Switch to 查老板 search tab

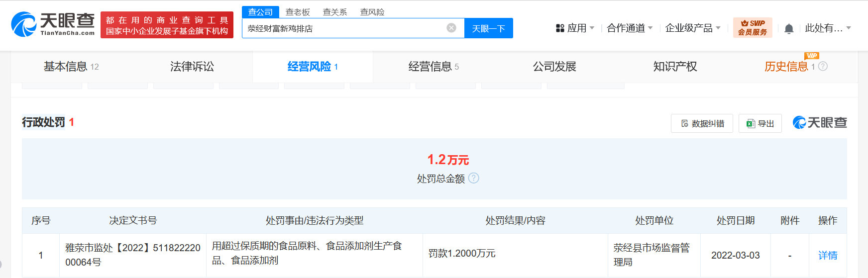click(298, 12)
